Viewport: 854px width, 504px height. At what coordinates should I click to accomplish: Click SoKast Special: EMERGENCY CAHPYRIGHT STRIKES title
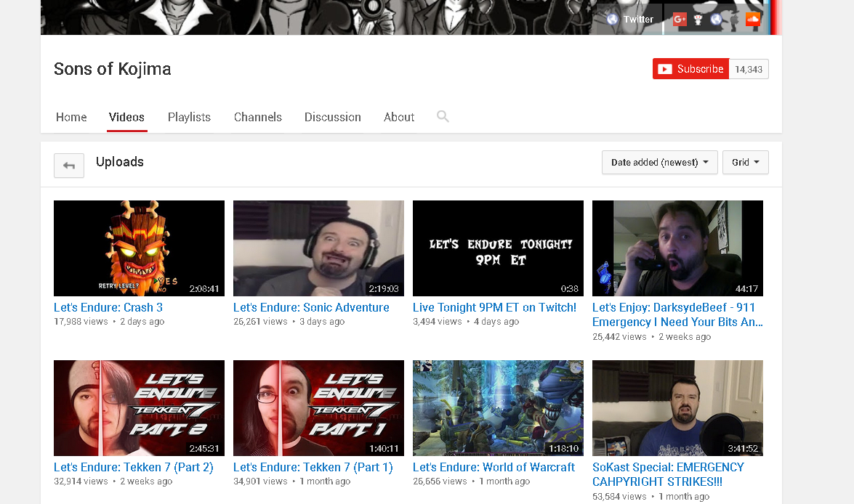pyautogui.click(x=668, y=475)
